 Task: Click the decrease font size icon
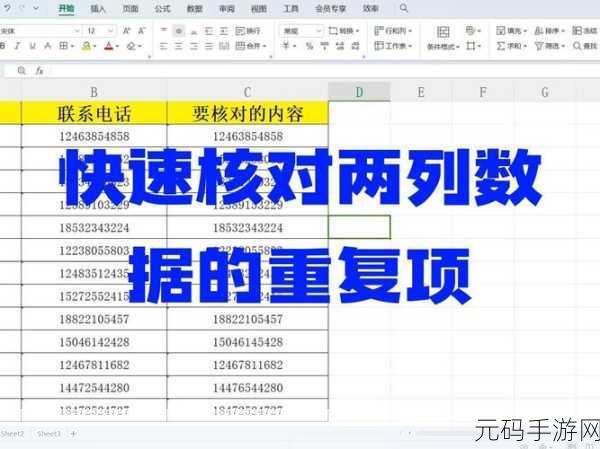[142, 31]
